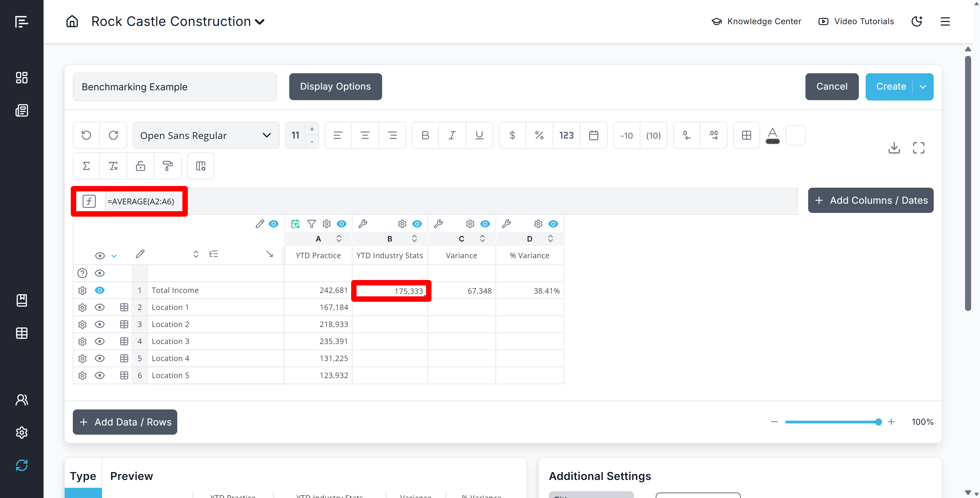Image resolution: width=980 pixels, height=498 pixels.
Task: Click the clear formatting Tx icon
Action: [113, 166]
